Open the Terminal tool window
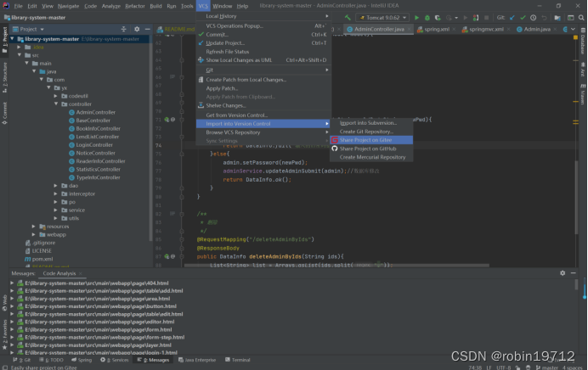 point(238,360)
